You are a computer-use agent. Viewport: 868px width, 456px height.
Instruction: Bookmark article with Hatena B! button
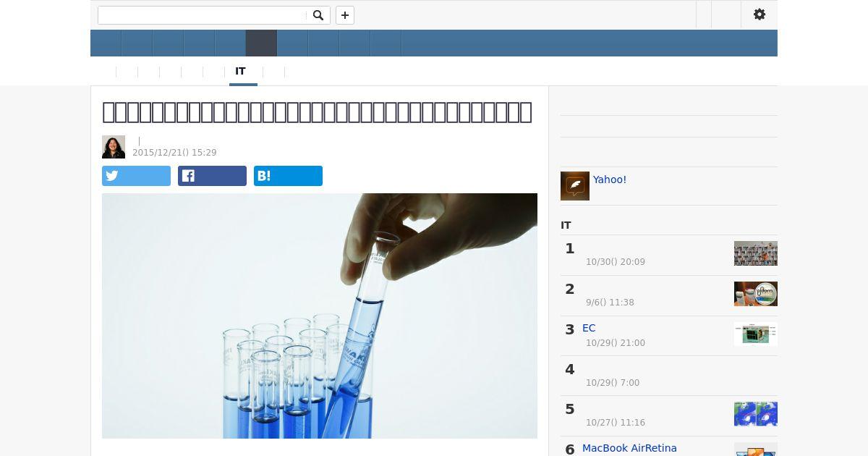click(288, 176)
